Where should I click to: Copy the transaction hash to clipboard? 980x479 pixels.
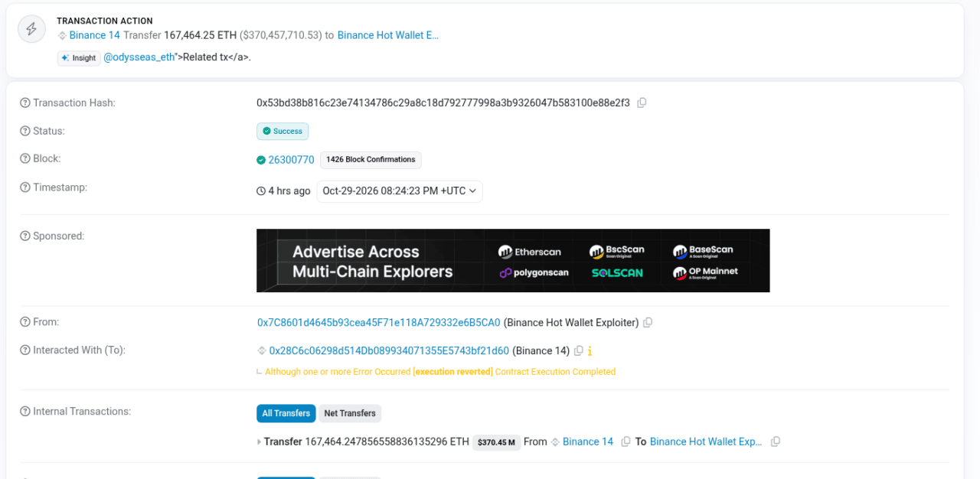point(642,103)
